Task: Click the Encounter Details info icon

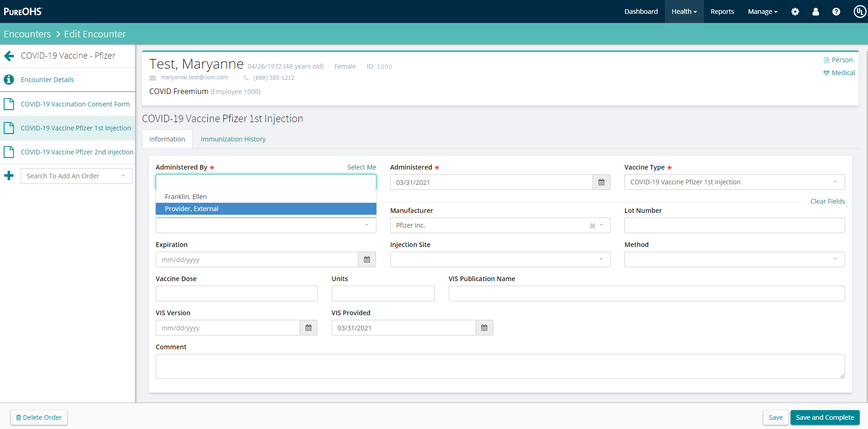Action: (9, 80)
